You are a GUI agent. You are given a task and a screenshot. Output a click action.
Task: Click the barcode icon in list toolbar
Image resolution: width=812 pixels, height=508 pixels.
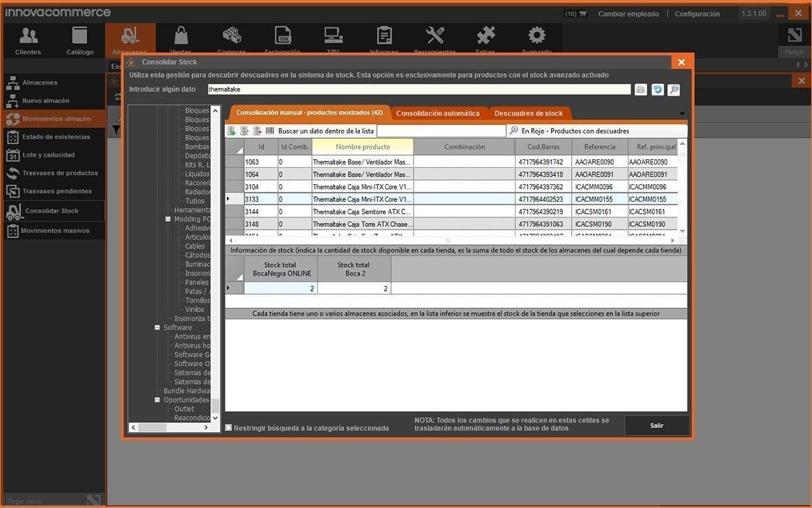pyautogui.click(x=270, y=131)
